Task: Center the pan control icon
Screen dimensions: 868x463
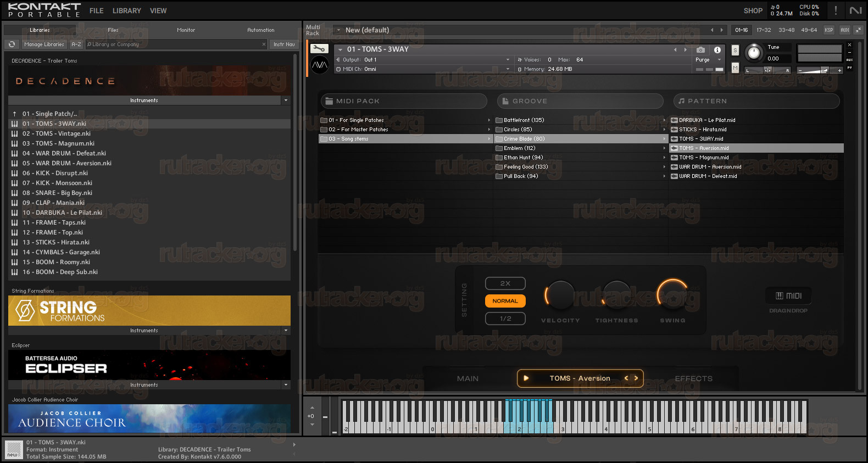Action: coord(767,70)
